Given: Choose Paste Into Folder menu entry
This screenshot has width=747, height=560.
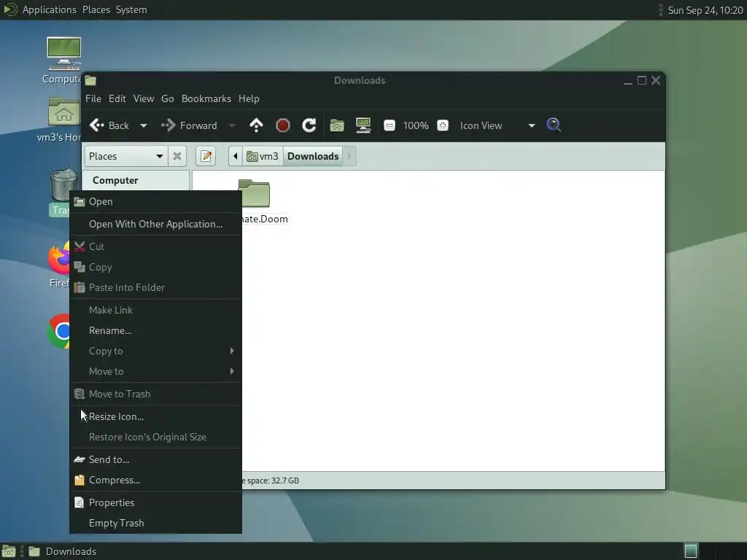Looking at the screenshot, I should [x=156, y=287].
